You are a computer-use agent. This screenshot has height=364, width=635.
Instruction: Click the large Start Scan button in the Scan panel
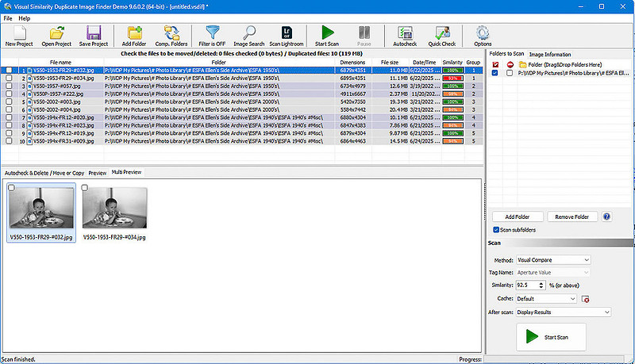[x=551, y=337]
